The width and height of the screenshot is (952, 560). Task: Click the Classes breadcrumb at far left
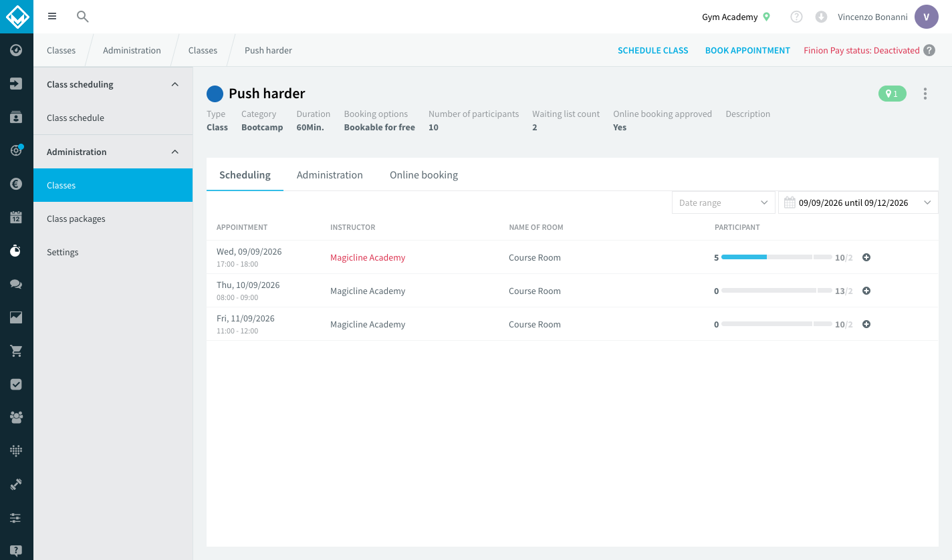point(61,50)
